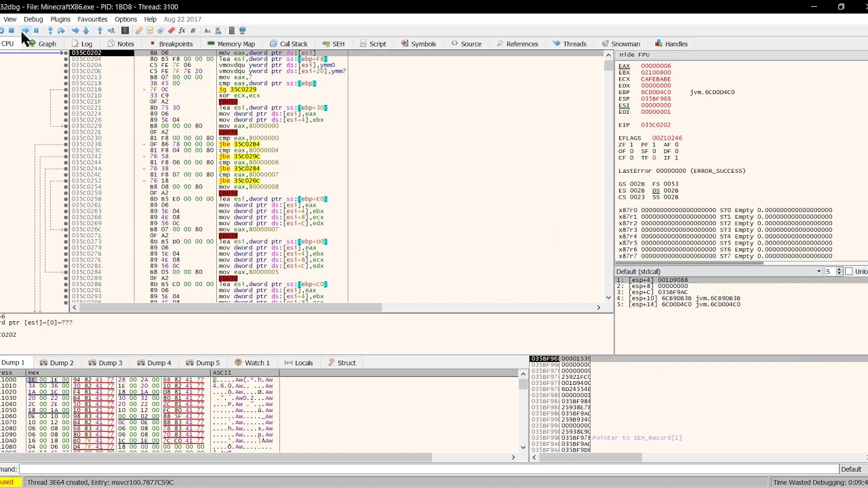Open the Bookmarks red icon
This screenshot has width=868, height=488.
pyautogui.click(x=171, y=30)
